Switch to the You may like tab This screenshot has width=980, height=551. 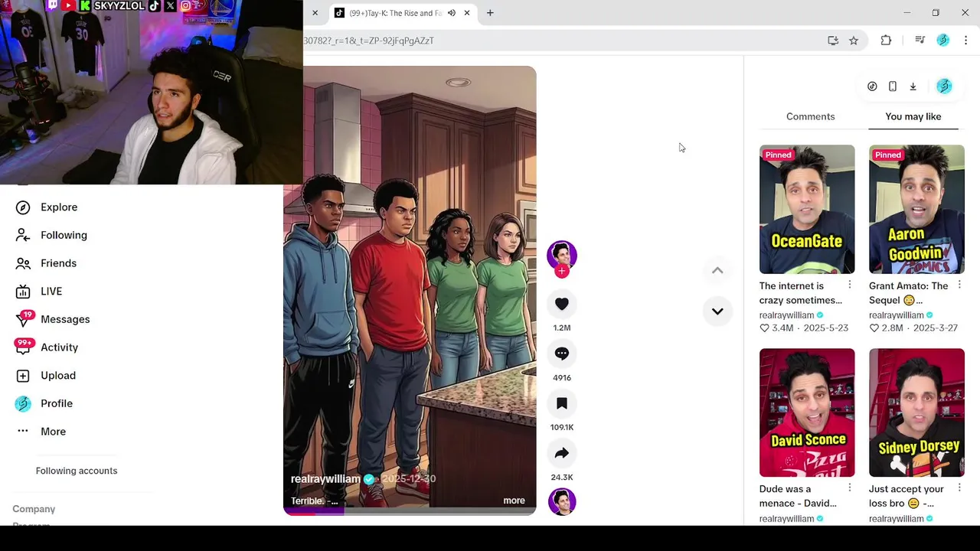[x=913, y=116]
